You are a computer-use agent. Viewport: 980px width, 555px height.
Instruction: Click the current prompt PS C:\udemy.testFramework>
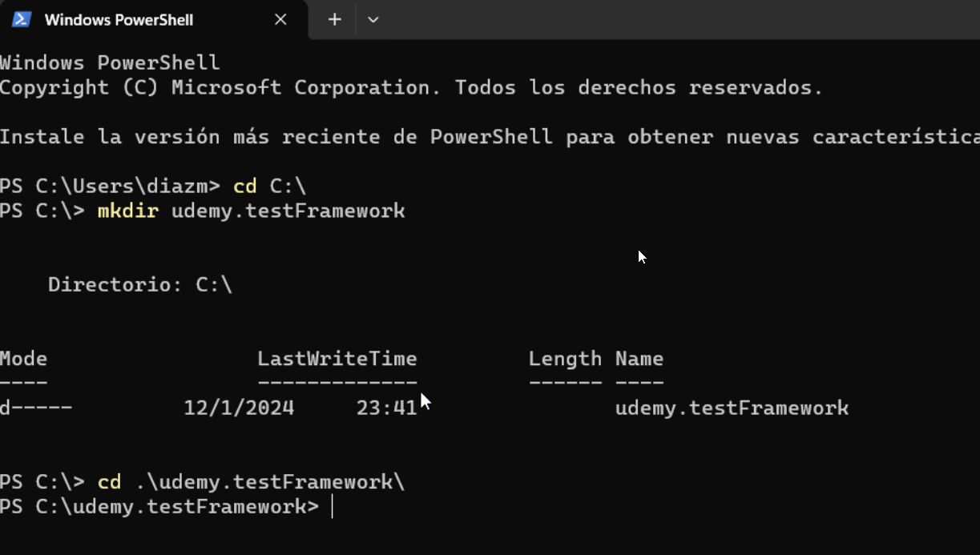coord(157,506)
